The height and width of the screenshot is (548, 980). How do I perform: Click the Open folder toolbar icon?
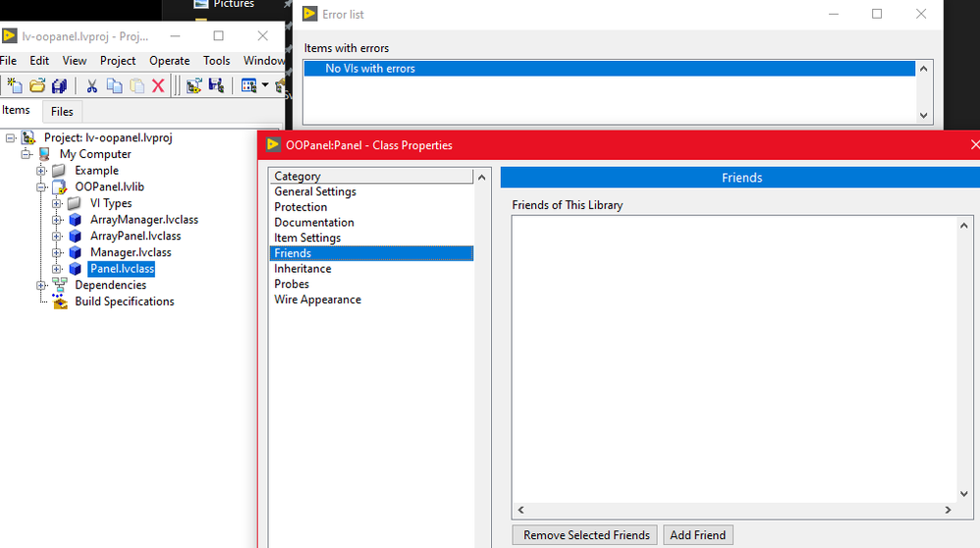(x=37, y=85)
